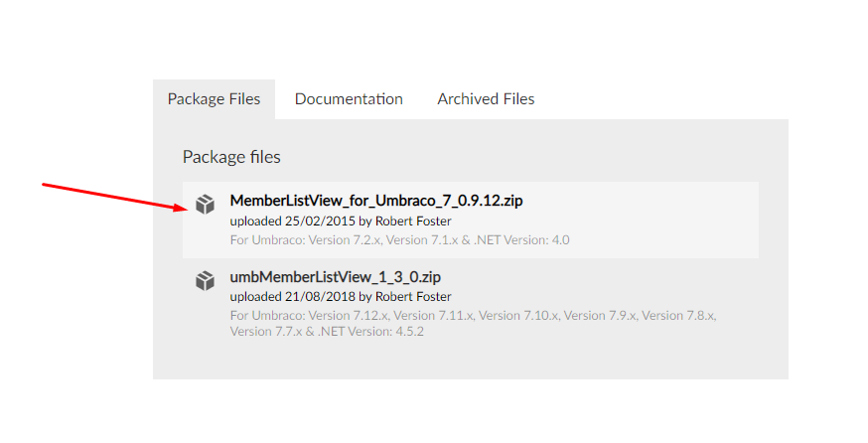Click the Version 7.1.x text

(x=422, y=240)
